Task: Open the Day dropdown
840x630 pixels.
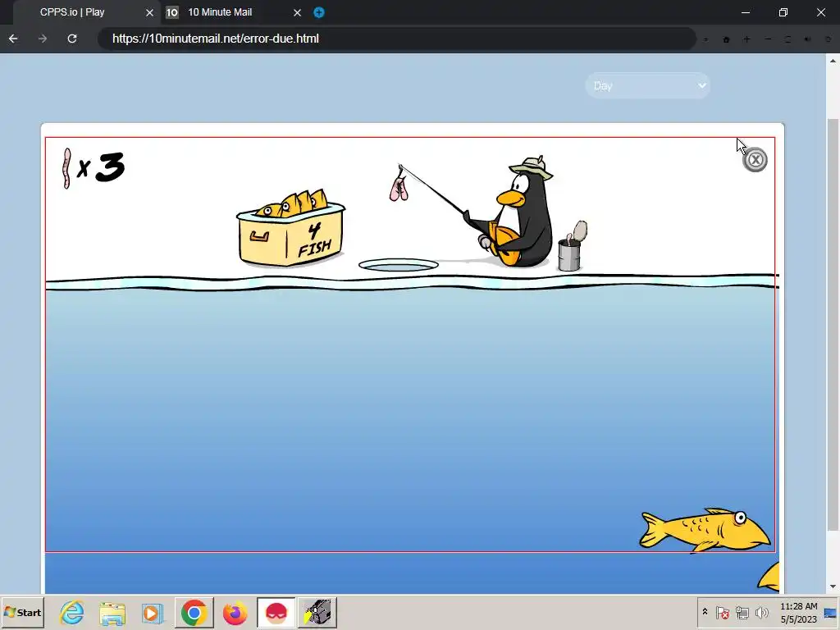Action: pyautogui.click(x=648, y=85)
